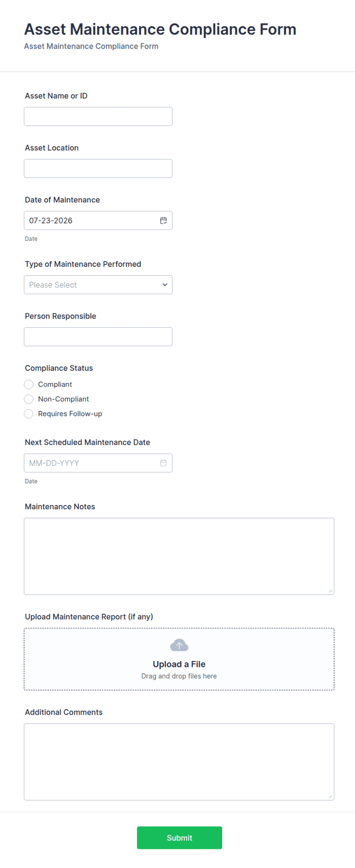Screen dimensions: 355x868
Task: Click inside Additional Comments textarea
Action: [179, 762]
